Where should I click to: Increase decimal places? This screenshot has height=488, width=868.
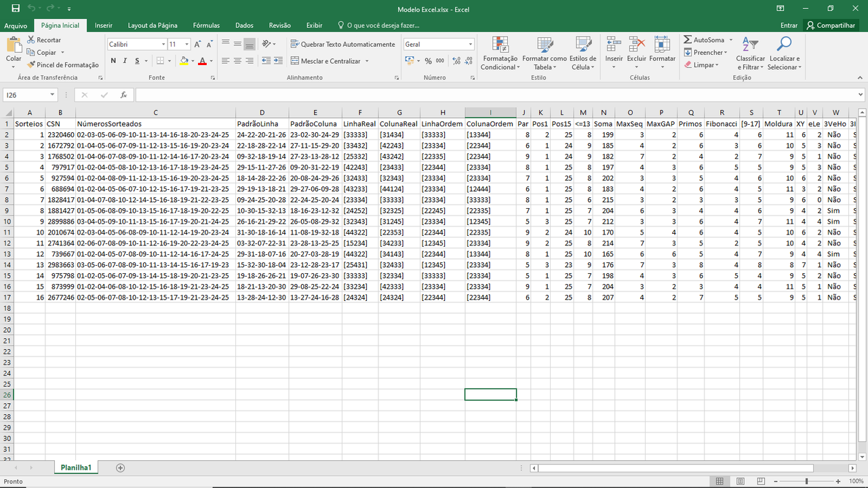[x=456, y=61]
